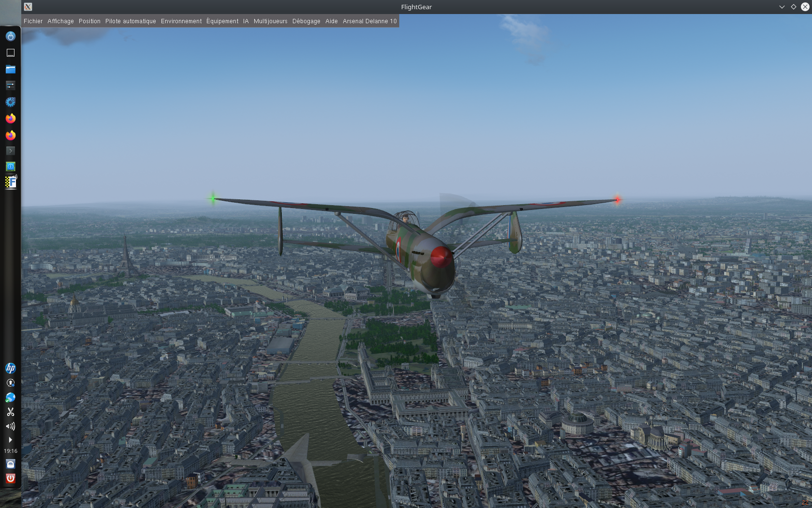Launch the upper Firefox icon in dock

pyautogui.click(x=11, y=119)
